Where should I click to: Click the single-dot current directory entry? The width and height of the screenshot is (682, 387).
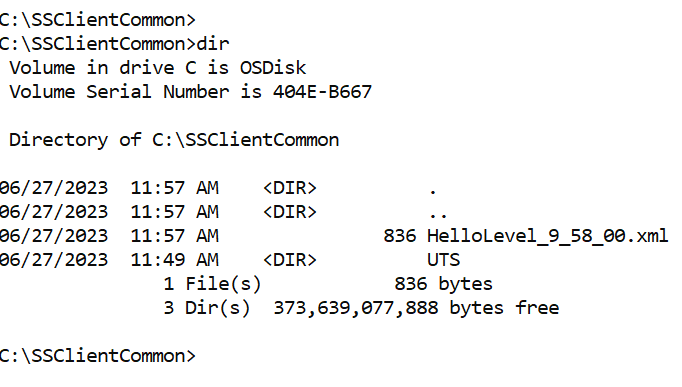[432, 190]
